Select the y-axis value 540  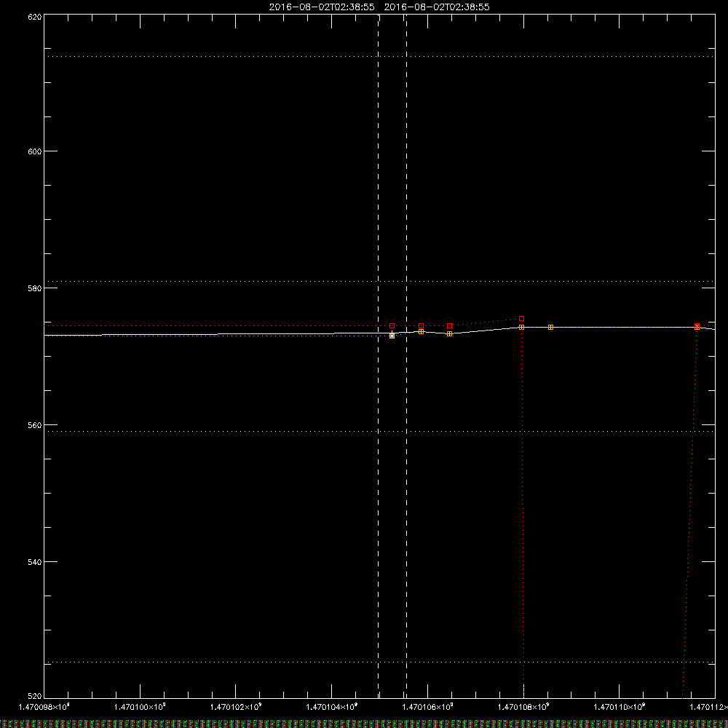35,562
